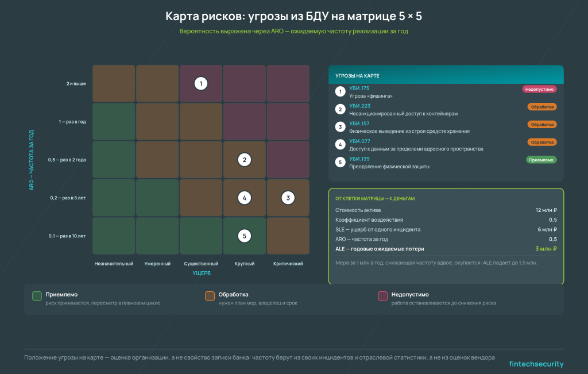Click column label 'Незначительный'
The height and width of the screenshot is (374, 588).
[x=114, y=264]
